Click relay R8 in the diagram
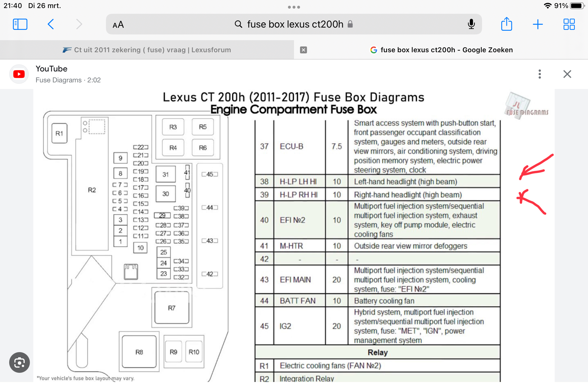Image resolution: width=588 pixels, height=388 pixels. (x=139, y=352)
